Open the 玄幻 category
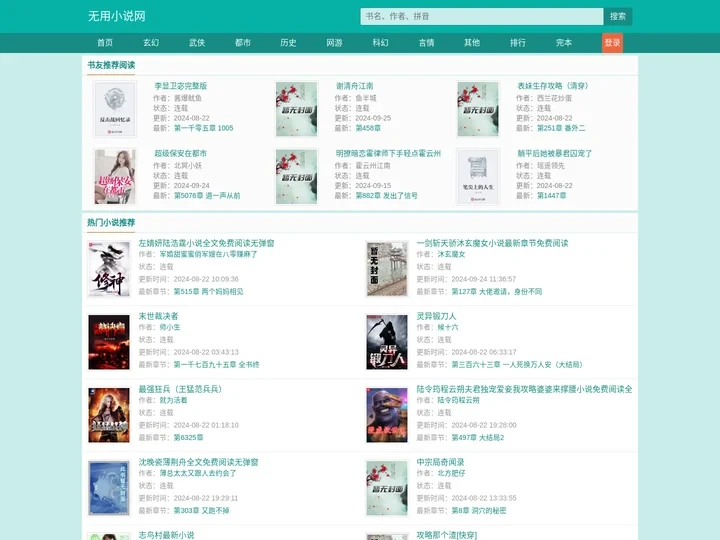Viewport: 720px width, 540px height. point(151,43)
